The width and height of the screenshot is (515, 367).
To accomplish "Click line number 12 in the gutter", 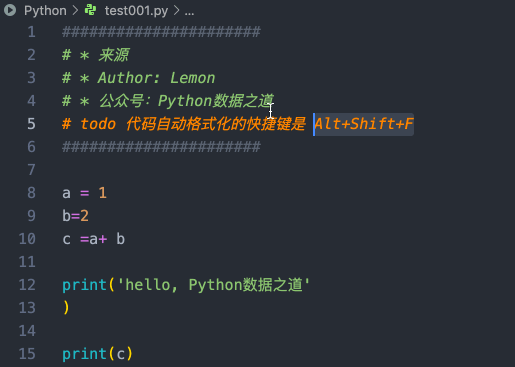I will 27,285.
